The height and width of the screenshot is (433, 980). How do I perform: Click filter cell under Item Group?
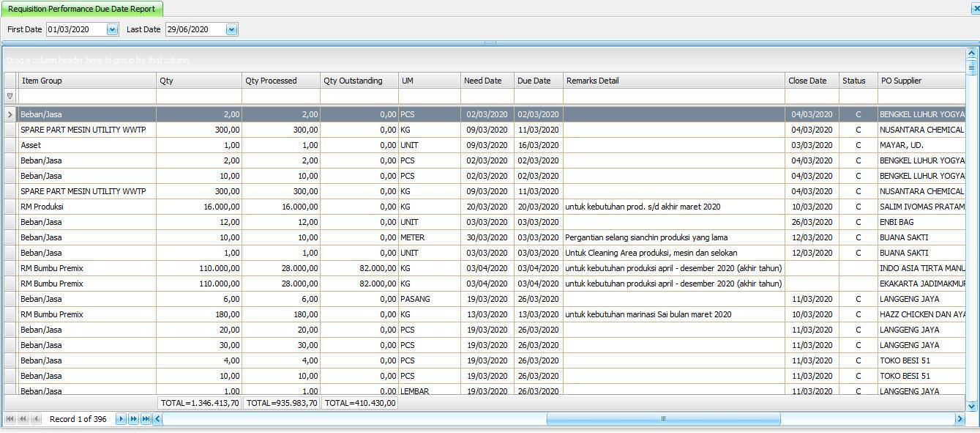click(x=87, y=96)
